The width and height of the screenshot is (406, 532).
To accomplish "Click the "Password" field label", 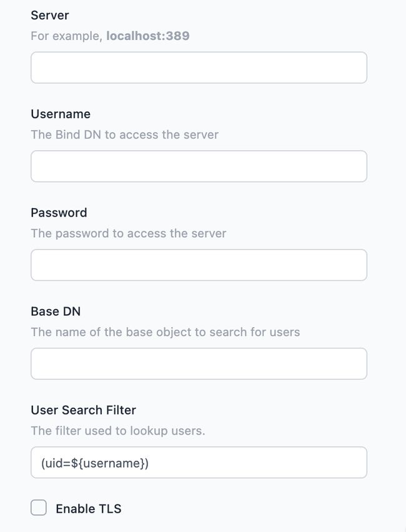I will 59,212.
